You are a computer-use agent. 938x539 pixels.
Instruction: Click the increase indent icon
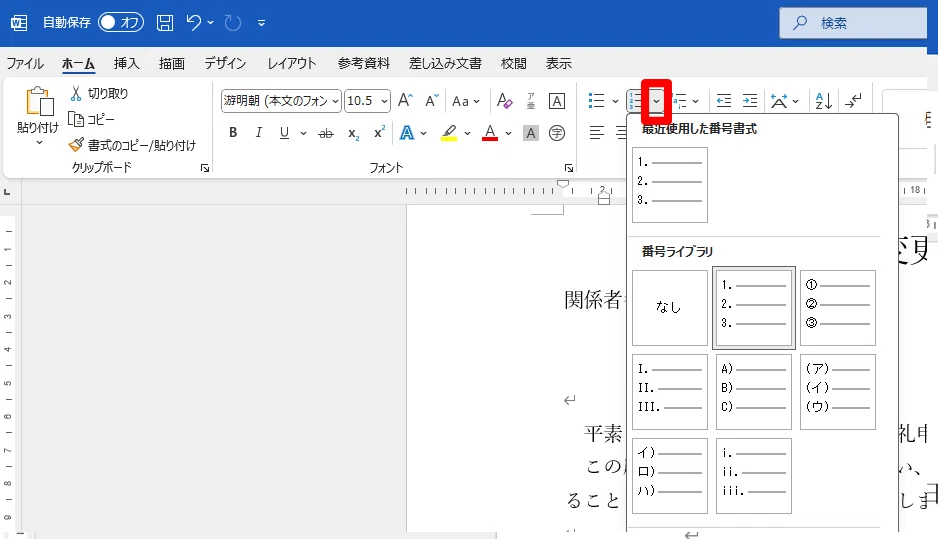pos(750,101)
